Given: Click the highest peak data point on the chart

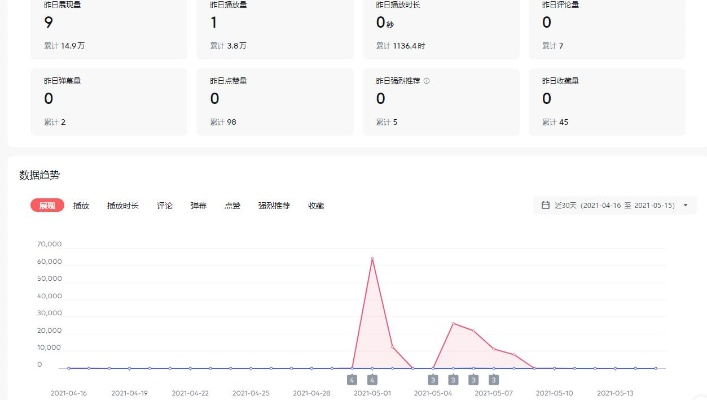Looking at the screenshot, I should [372, 258].
